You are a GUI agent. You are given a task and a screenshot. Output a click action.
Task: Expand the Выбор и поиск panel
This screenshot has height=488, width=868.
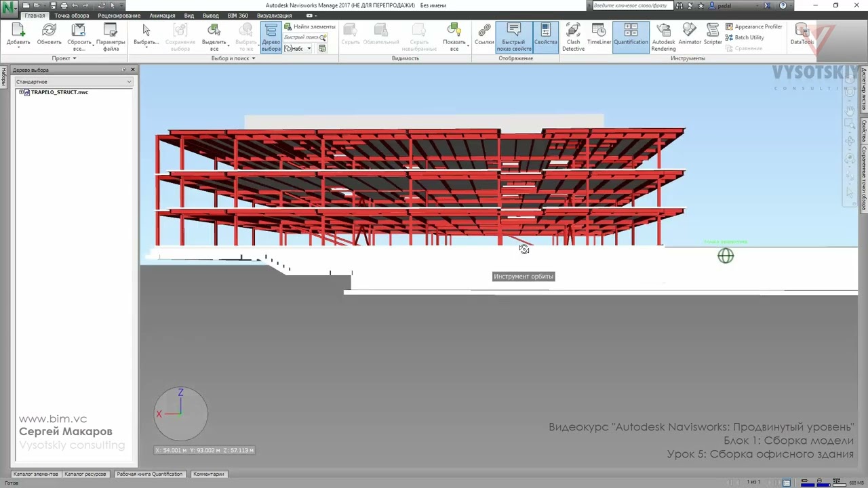(233, 58)
